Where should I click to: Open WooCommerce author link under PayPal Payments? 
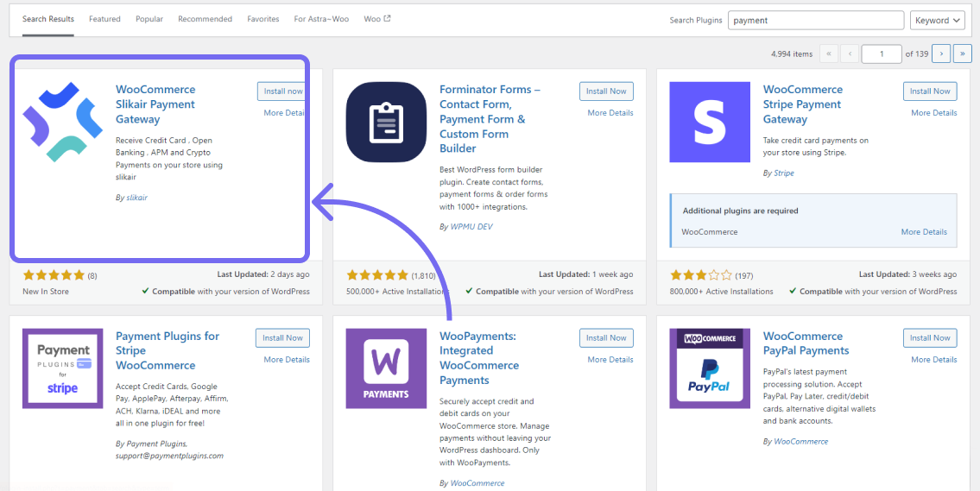800,442
